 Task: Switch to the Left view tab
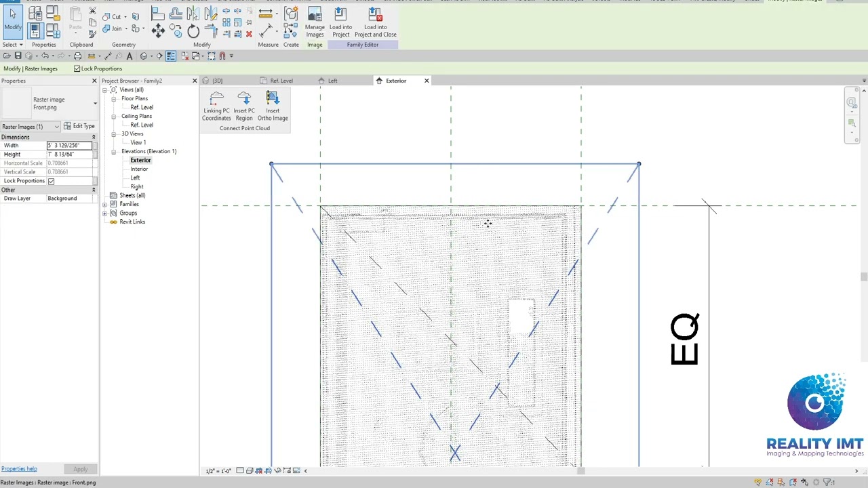332,81
